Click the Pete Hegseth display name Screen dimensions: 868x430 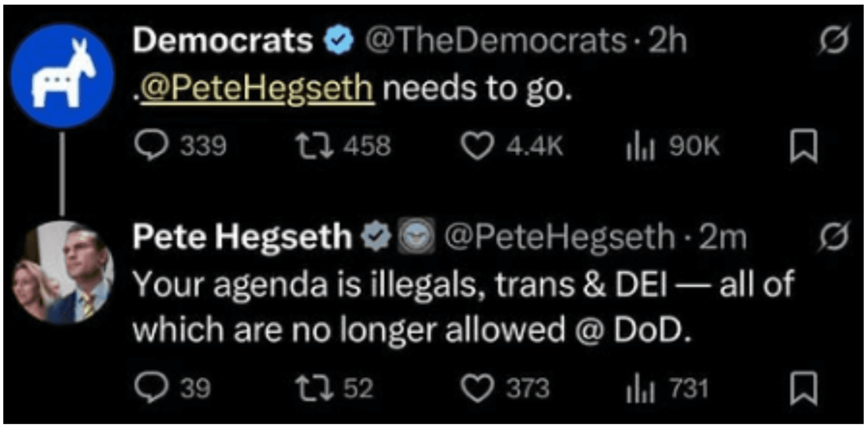click(242, 237)
